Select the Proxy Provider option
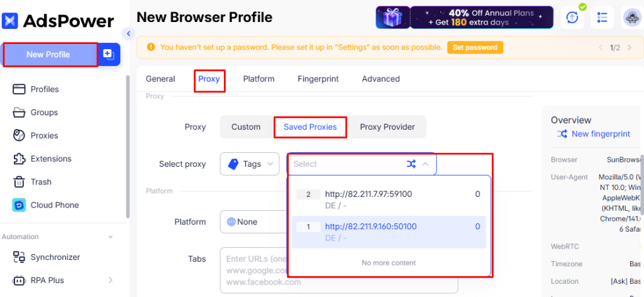The width and height of the screenshot is (644, 297). pos(387,127)
